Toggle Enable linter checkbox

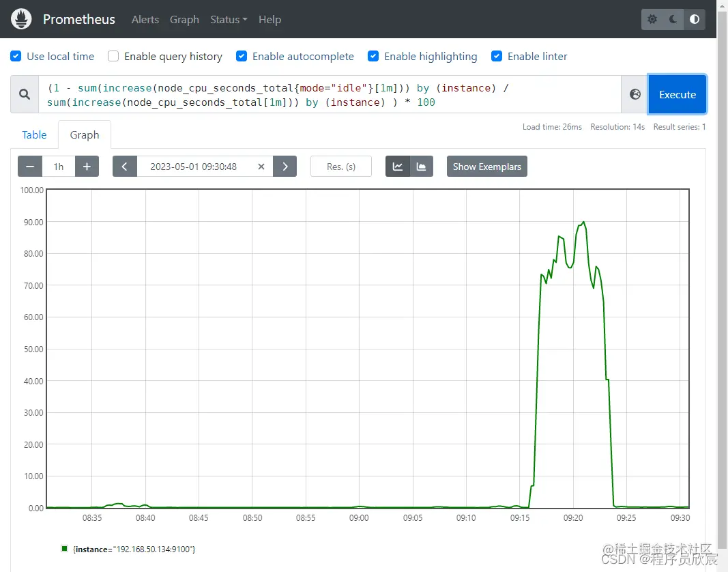pos(497,56)
